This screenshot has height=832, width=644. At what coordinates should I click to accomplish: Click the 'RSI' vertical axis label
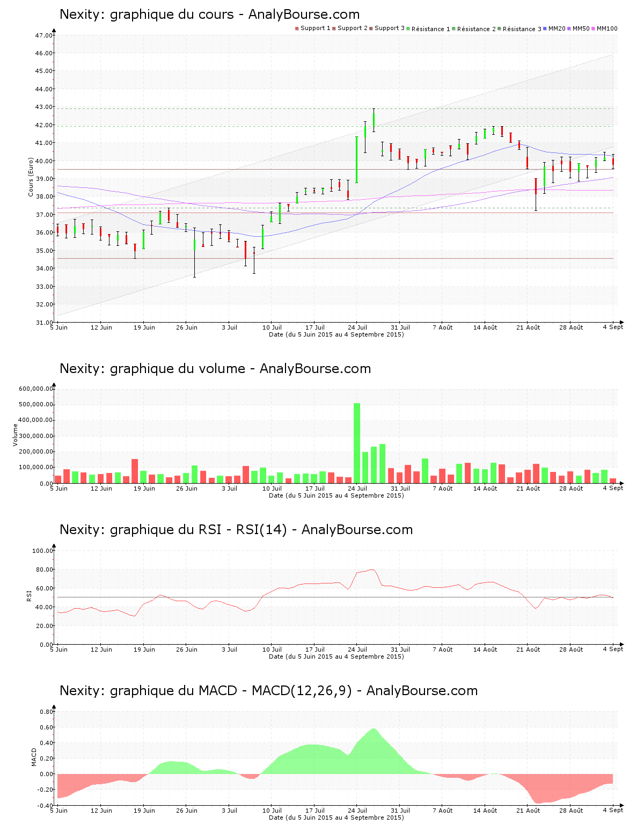29,595
